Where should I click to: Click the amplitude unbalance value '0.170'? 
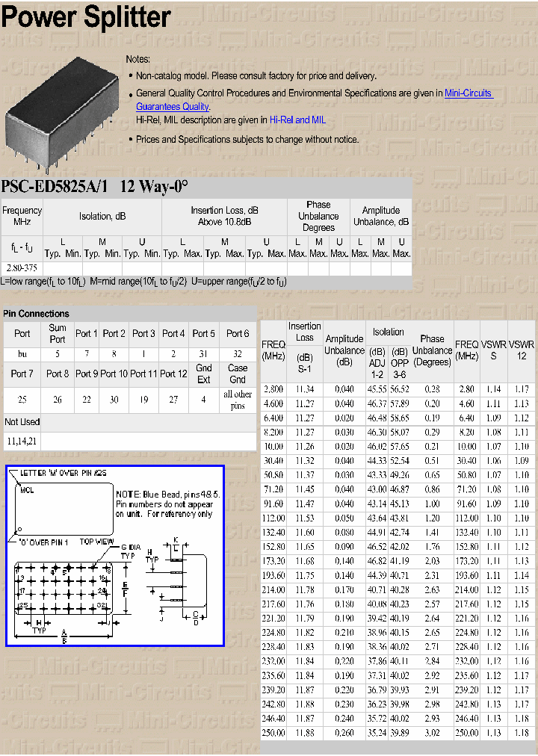click(x=344, y=589)
